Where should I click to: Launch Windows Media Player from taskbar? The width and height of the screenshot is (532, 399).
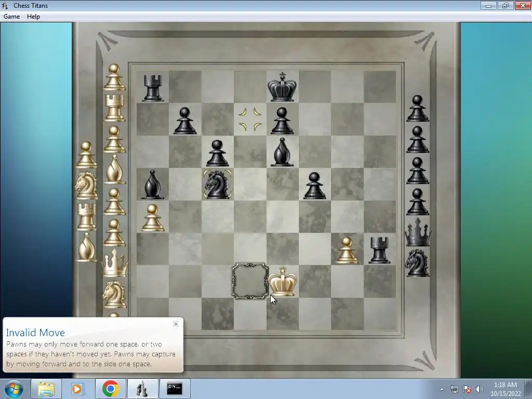pyautogui.click(x=78, y=389)
